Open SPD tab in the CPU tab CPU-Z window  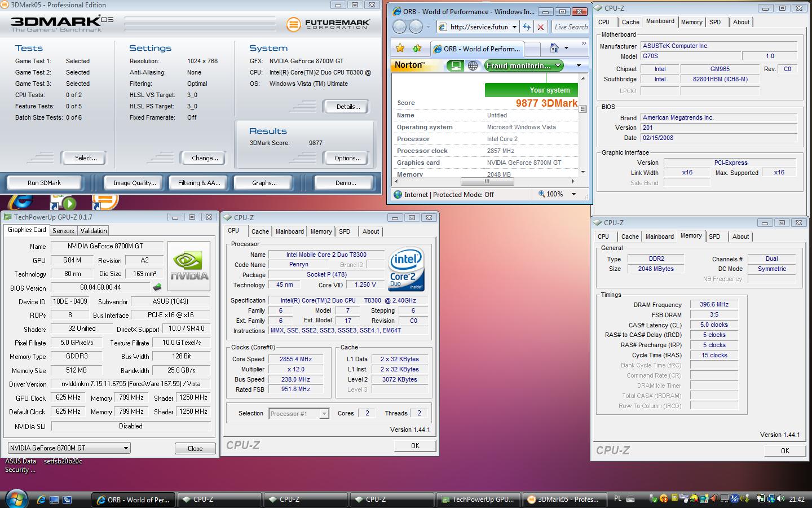click(x=345, y=231)
